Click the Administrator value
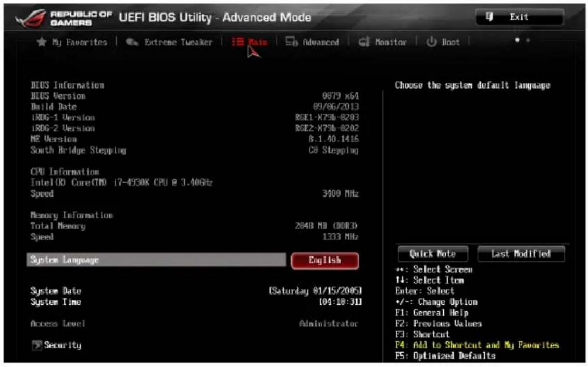Image resolution: width=588 pixels, height=367 pixels. 329,323
